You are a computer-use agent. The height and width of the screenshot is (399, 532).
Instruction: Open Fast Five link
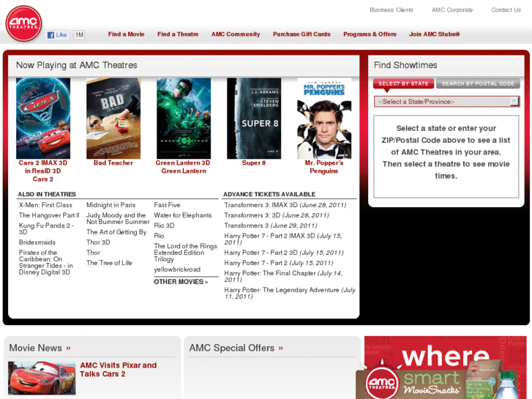pos(167,205)
